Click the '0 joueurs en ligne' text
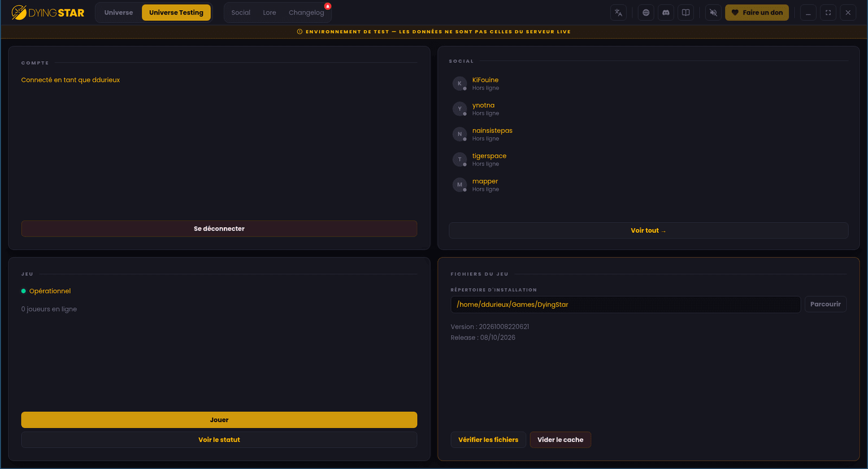This screenshot has width=868, height=469. tap(49, 309)
